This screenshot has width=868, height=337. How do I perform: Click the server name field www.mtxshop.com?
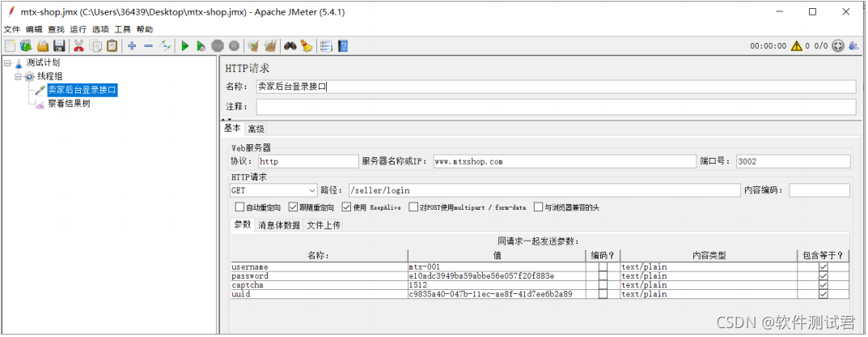tap(564, 161)
